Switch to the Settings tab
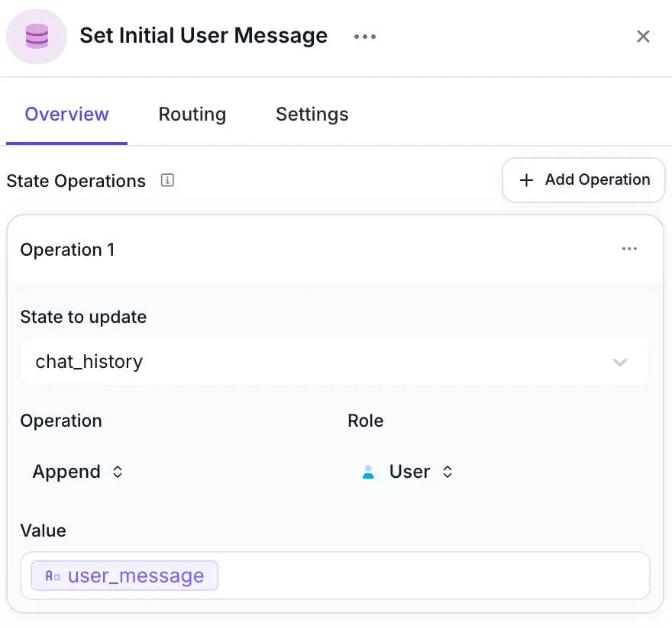 312,115
